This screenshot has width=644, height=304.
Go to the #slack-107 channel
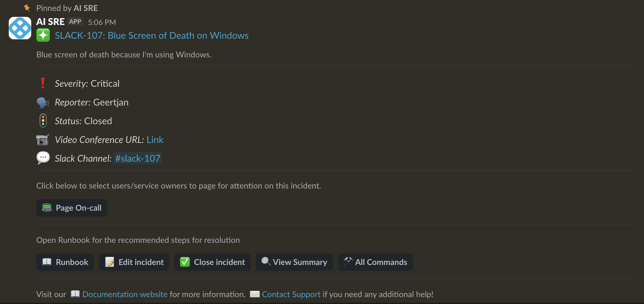tap(138, 159)
